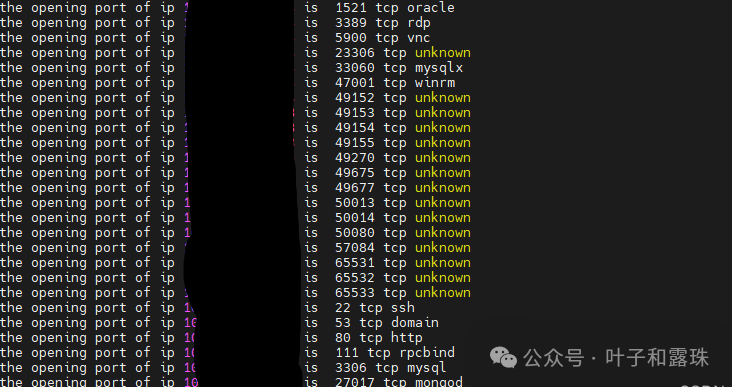Click the ssh service on port 22
This screenshot has width=732, height=387.
403,307
